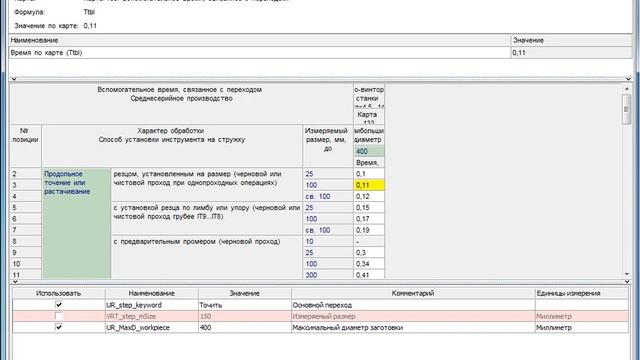Select time value 0,34 in position 10

(x=369, y=264)
